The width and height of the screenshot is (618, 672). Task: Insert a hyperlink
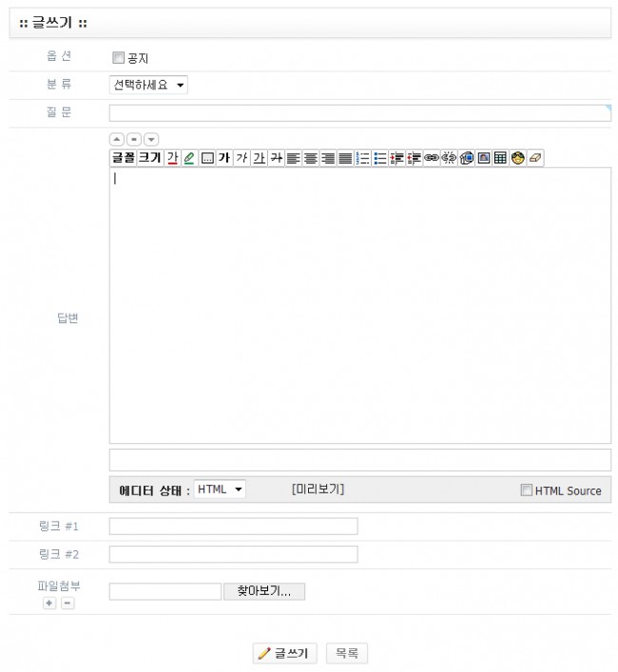point(432,158)
